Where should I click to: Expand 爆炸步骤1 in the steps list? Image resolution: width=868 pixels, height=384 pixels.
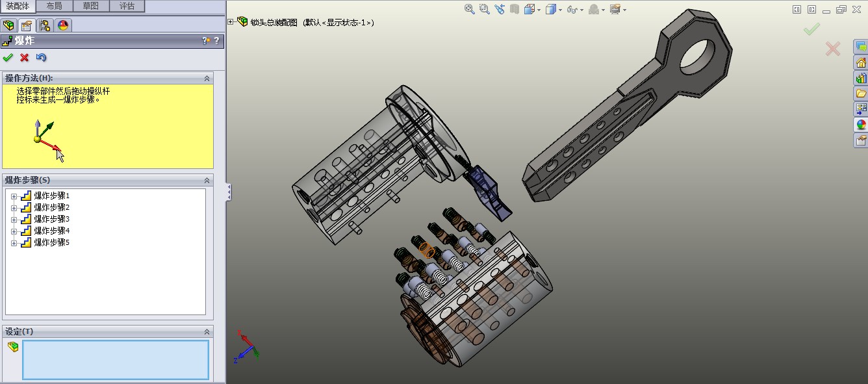[14, 196]
